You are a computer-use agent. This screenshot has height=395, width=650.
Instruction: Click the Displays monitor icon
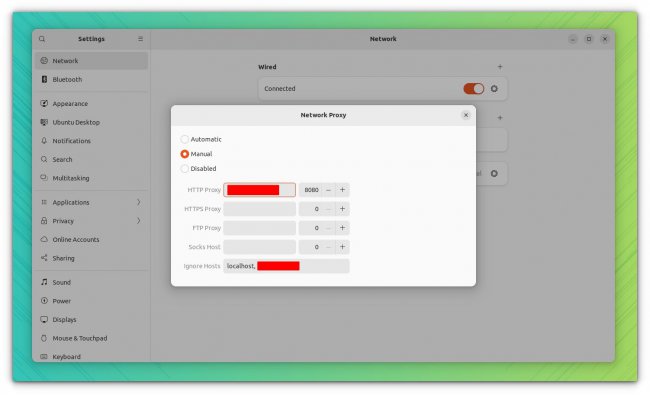coord(44,319)
